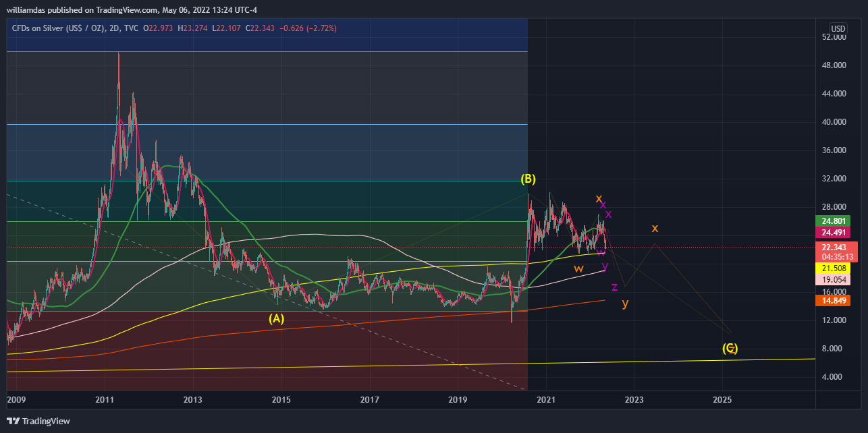Click the 44.000 price axis label
Image resolution: width=868 pixels, height=433 pixels.
[x=835, y=94]
